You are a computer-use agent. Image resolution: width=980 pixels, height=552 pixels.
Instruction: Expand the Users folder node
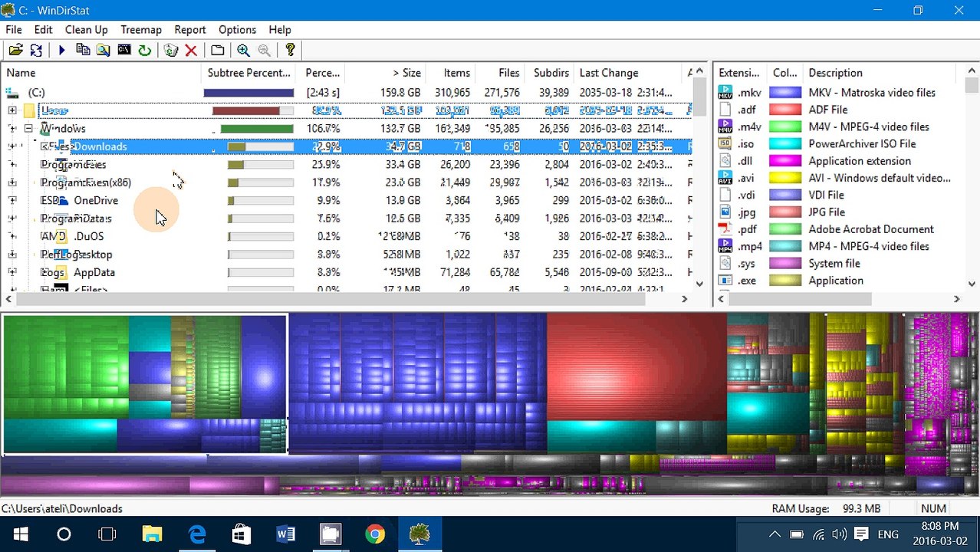click(x=12, y=110)
